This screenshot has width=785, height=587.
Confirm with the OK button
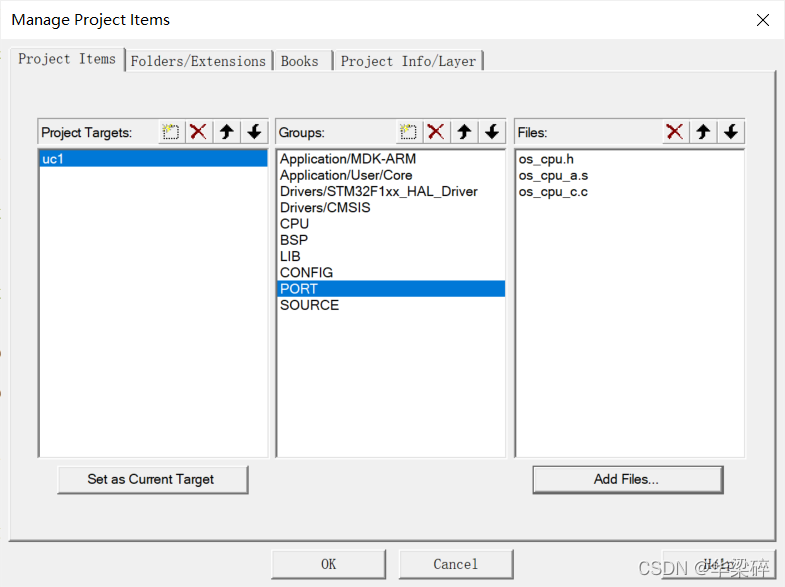coord(328,564)
